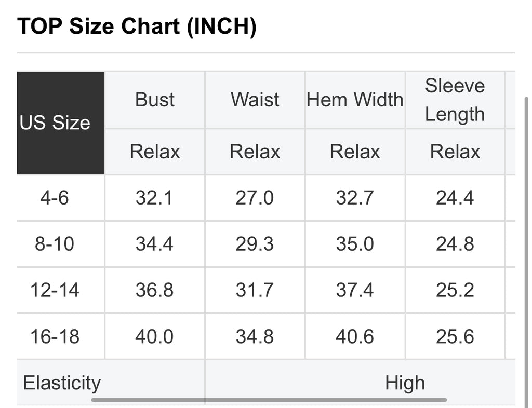Click the Relax subheader under Waist
The width and height of the screenshot is (532, 408).
coord(255,152)
